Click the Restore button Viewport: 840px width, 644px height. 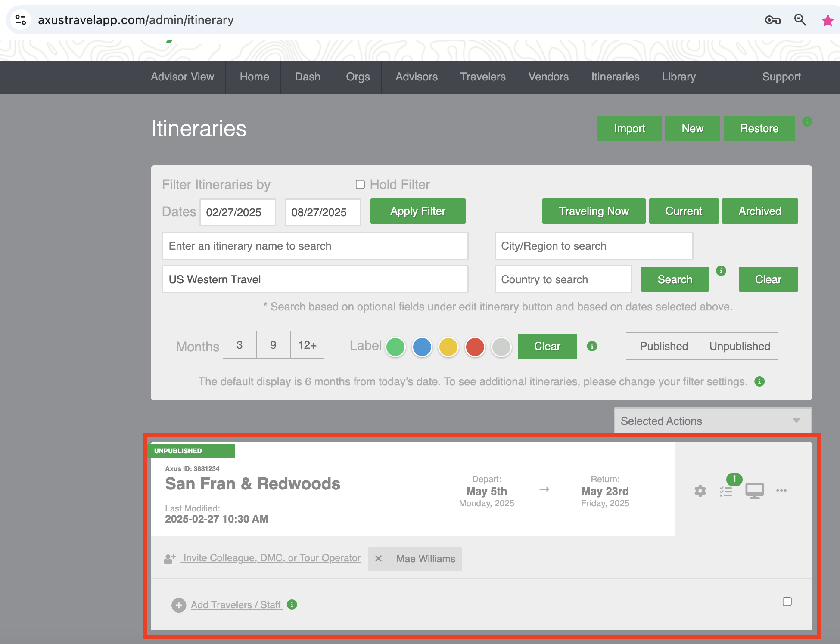click(759, 128)
